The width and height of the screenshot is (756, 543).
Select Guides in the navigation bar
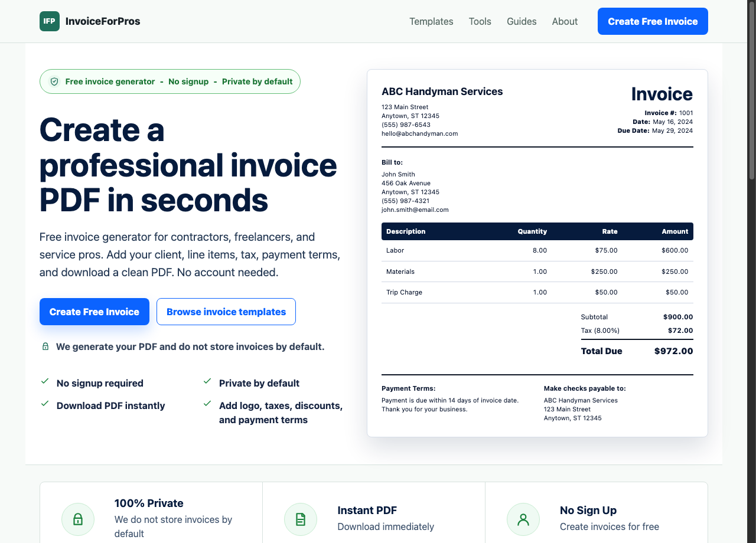pos(522,21)
